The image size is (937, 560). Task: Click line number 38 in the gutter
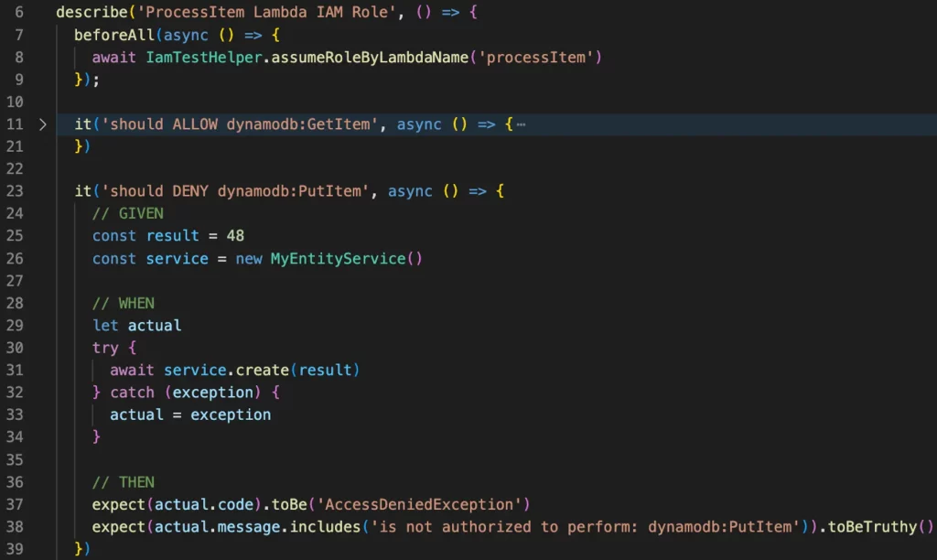click(16, 527)
